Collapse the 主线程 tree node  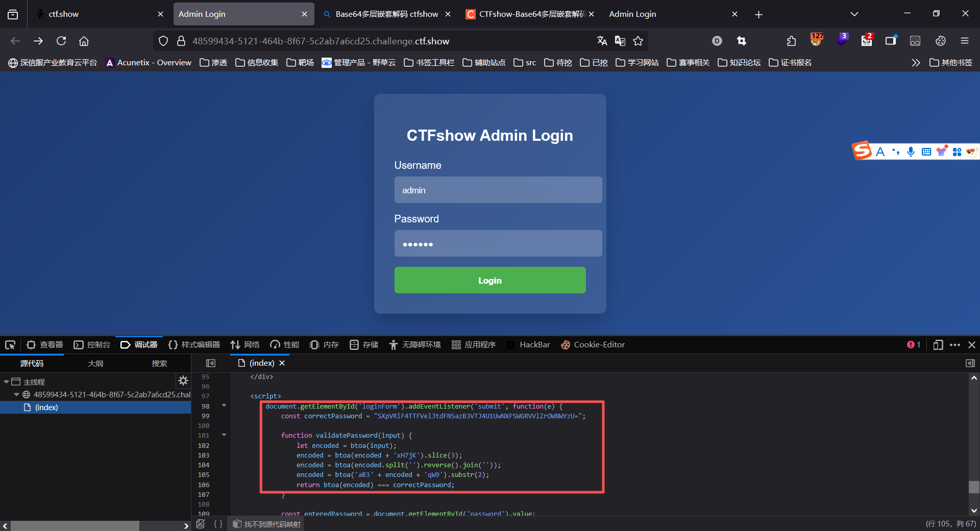[x=7, y=382]
